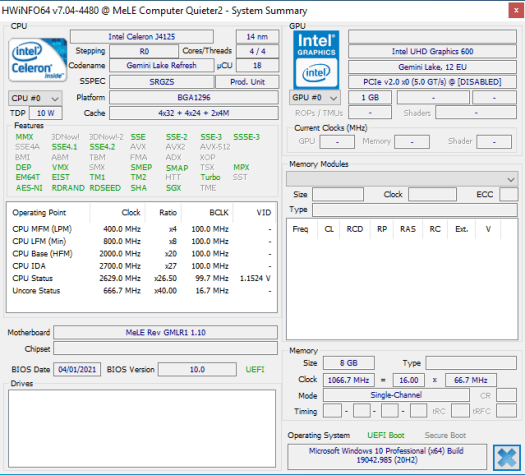Click the blue X close icon at bottom
The image size is (525, 475).
507,457
